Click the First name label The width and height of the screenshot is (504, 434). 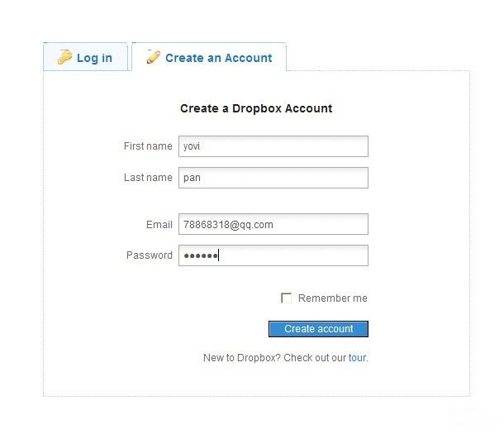click(148, 146)
